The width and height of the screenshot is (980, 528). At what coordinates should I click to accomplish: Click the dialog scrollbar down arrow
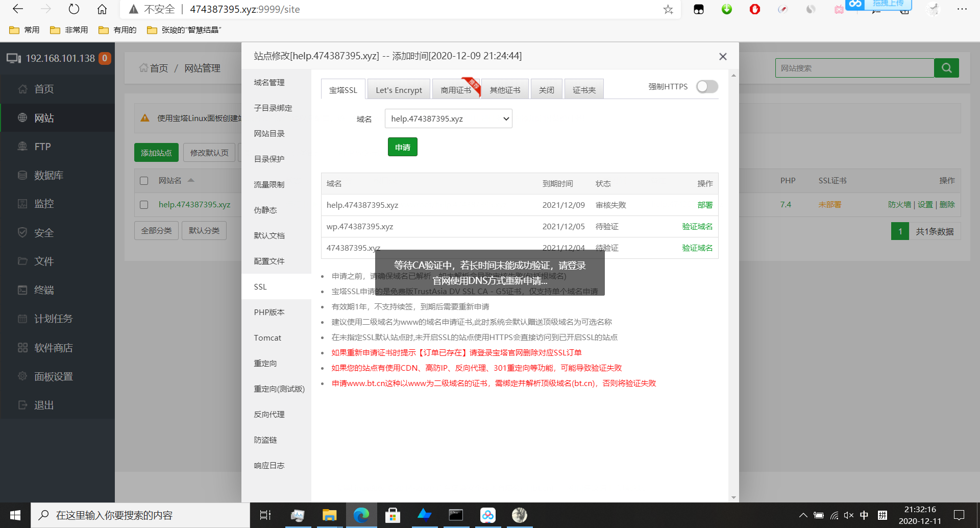click(x=733, y=497)
